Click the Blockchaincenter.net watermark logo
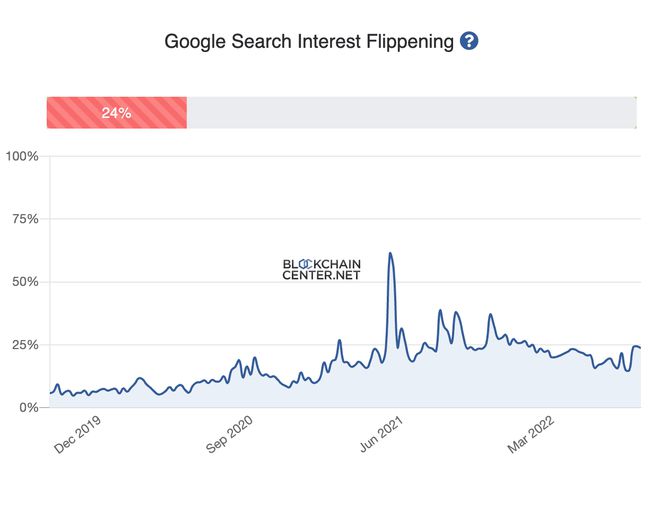This screenshot has width=660, height=517. tap(321, 269)
